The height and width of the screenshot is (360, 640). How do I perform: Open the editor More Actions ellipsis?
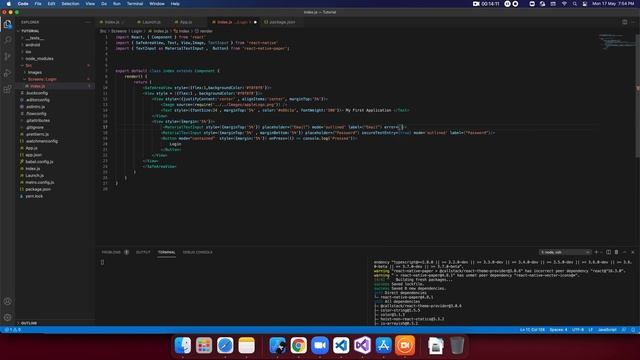point(633,22)
